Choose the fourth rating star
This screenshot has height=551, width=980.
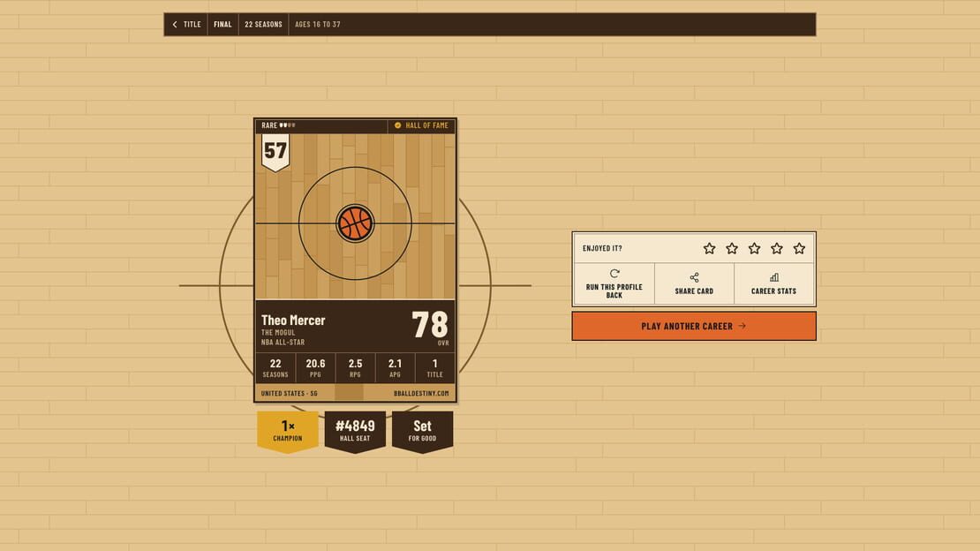(776, 248)
